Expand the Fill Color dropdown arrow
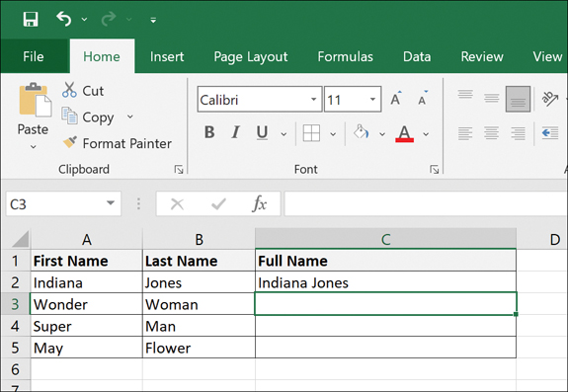Screen dimensions: 568x392 [382, 134]
